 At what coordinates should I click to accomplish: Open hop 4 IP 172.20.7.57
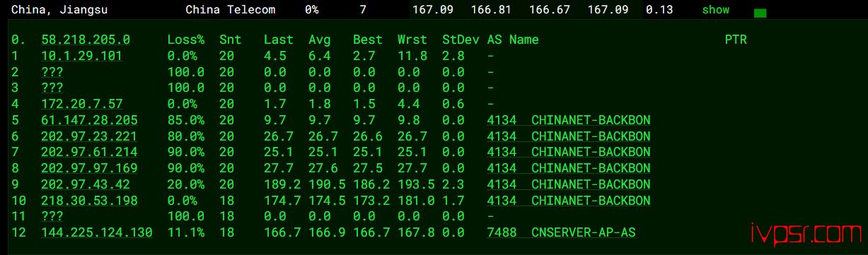pos(81,104)
